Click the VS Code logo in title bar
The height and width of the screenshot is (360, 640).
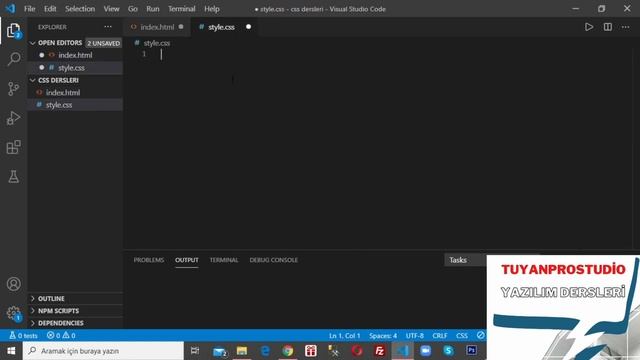(x=10, y=9)
